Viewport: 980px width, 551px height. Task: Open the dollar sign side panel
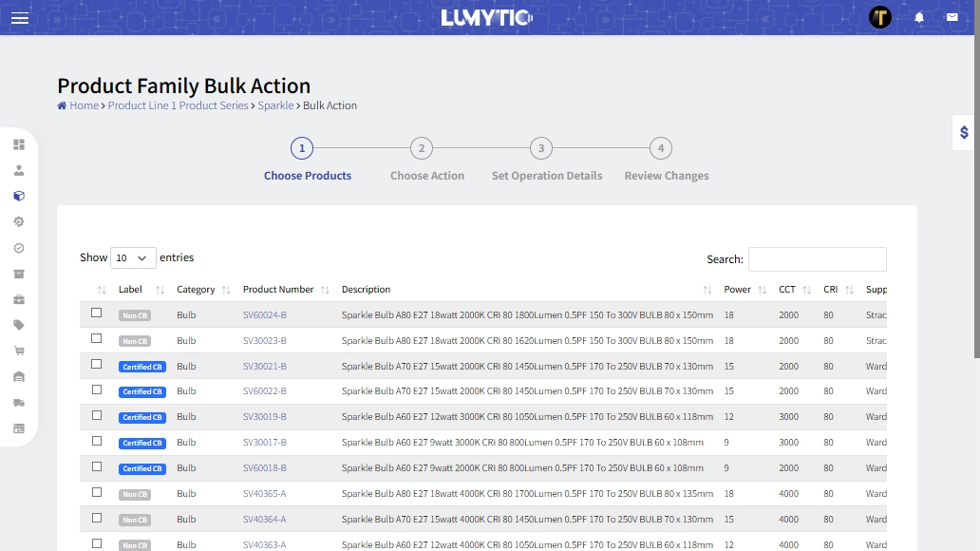tap(965, 133)
